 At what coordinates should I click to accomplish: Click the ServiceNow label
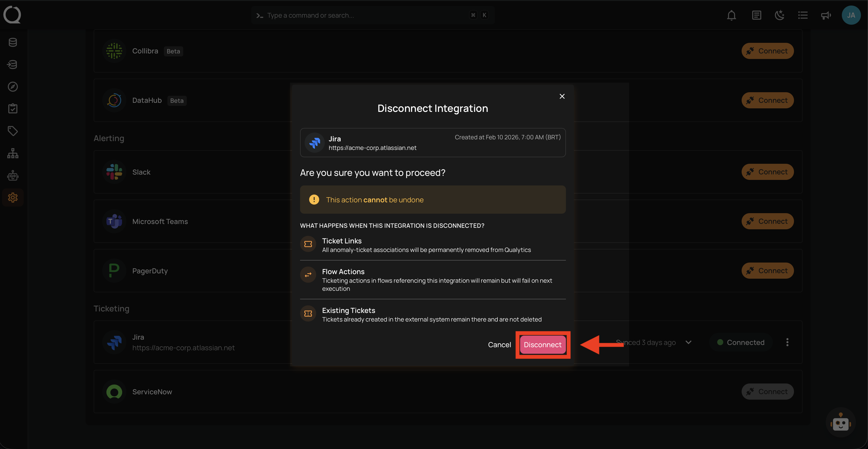(x=152, y=392)
